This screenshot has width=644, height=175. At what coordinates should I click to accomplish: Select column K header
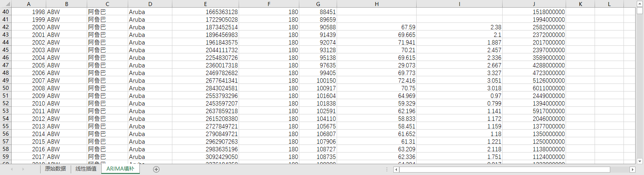(x=580, y=4)
